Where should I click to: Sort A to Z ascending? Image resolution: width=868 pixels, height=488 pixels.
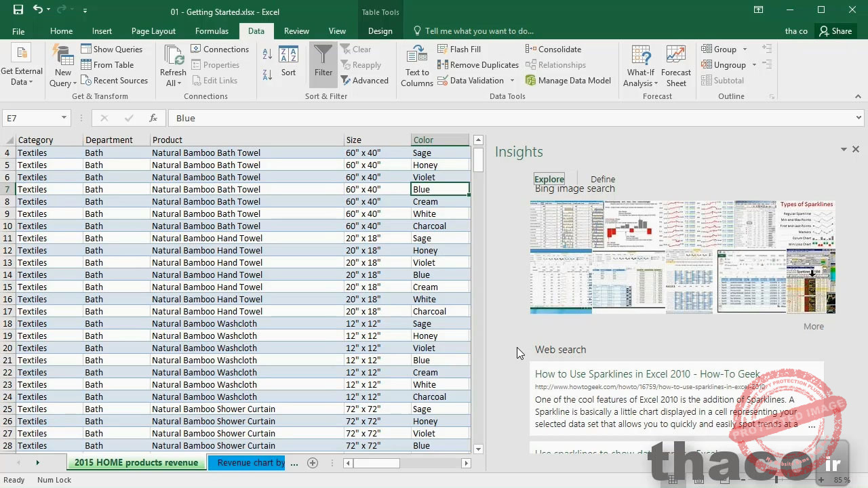[x=267, y=54]
